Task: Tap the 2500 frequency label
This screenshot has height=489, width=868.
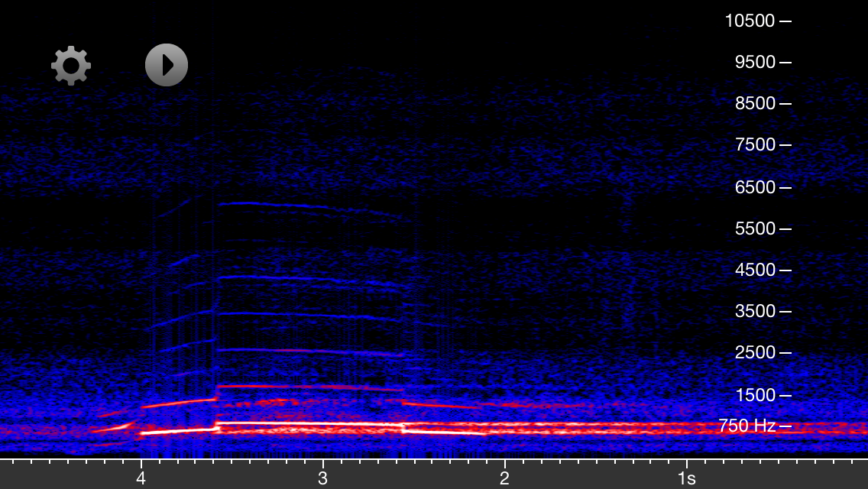Action: pos(754,352)
